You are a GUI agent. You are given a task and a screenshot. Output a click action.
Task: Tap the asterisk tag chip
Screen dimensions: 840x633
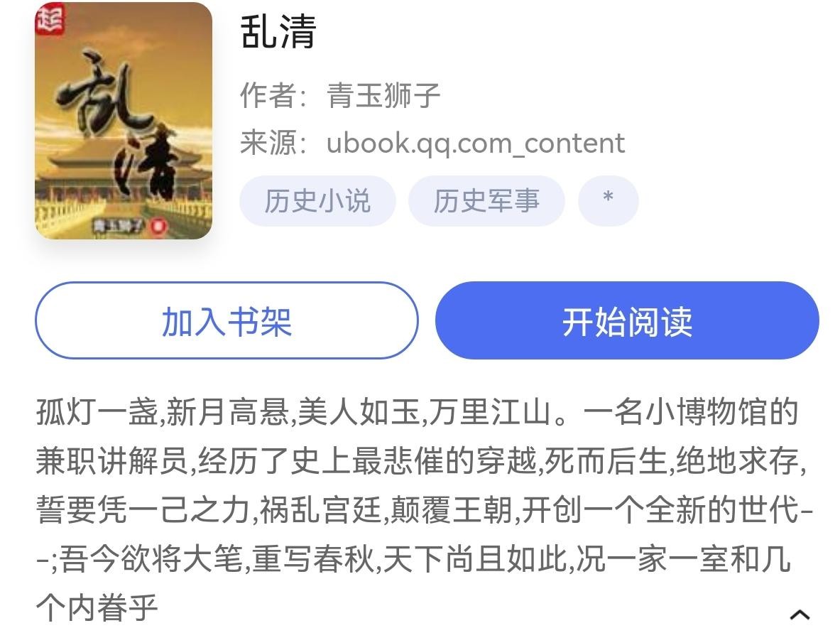click(608, 200)
